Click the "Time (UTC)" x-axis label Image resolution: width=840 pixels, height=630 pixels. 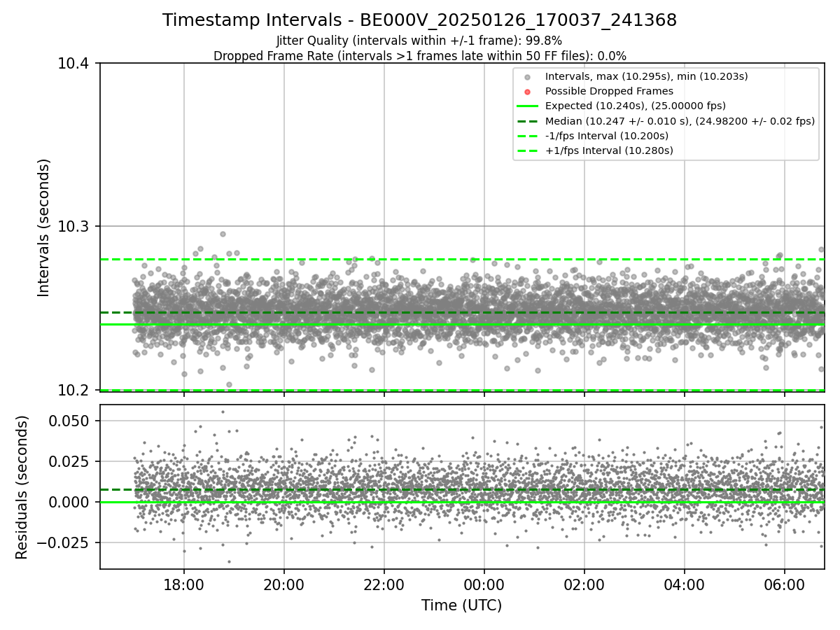pos(461,605)
